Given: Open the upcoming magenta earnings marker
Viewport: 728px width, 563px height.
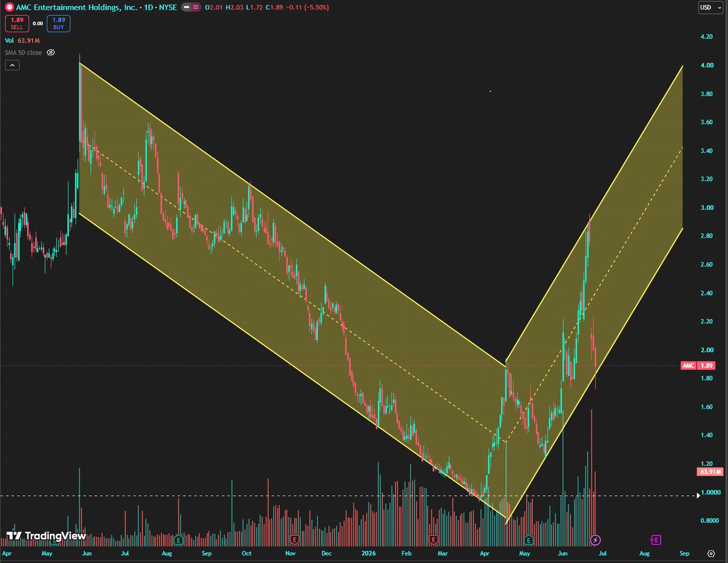Looking at the screenshot, I should 656,539.
